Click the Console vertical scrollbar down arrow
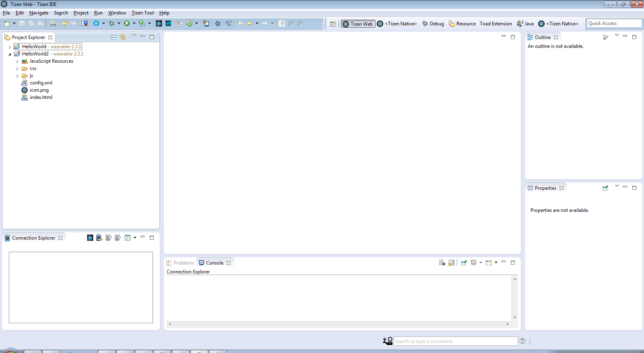The width and height of the screenshot is (644, 353). 515,318
